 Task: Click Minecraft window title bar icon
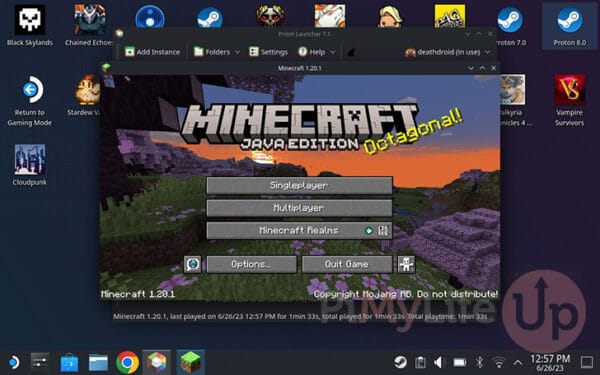(x=106, y=68)
